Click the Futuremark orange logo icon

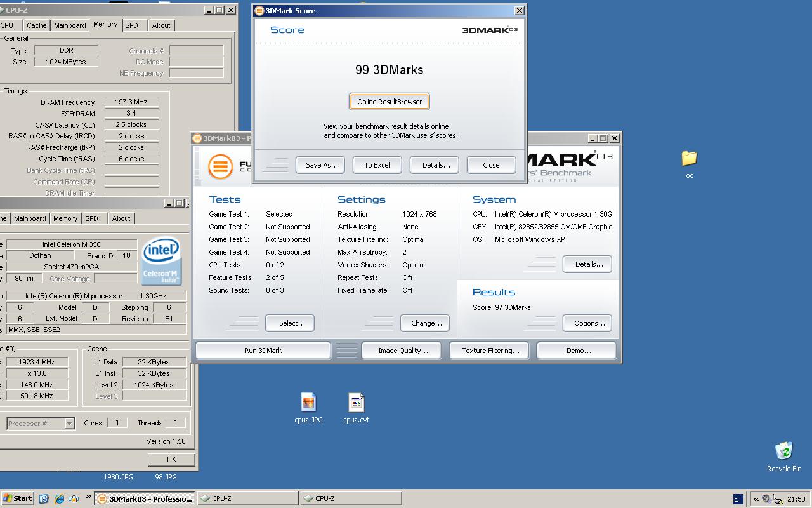pyautogui.click(x=220, y=166)
